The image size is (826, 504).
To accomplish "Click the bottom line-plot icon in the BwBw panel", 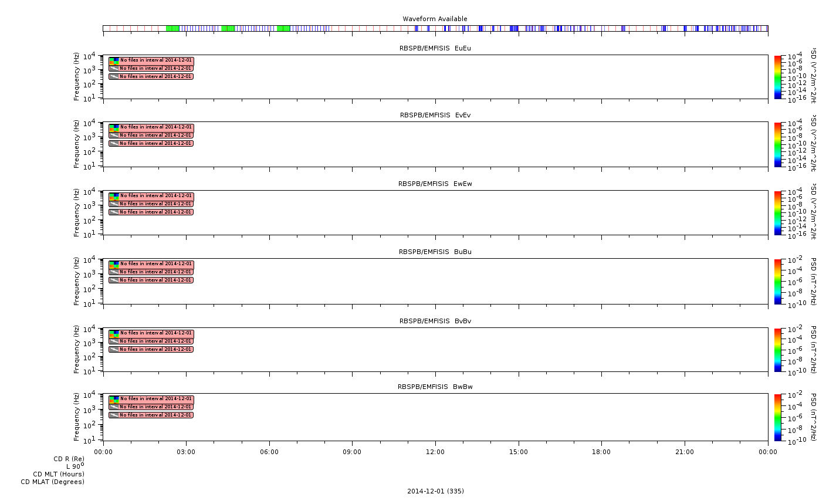I will [x=114, y=415].
